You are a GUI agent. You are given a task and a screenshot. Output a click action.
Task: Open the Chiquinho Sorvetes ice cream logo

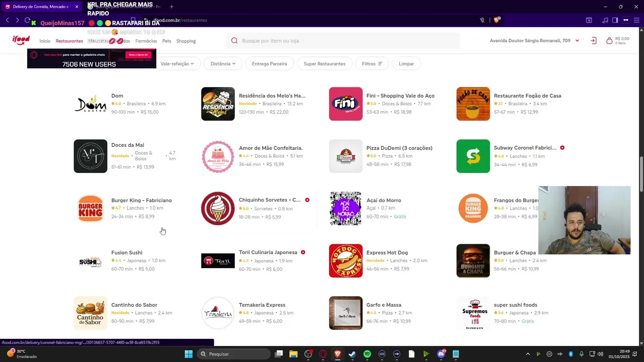(x=218, y=209)
